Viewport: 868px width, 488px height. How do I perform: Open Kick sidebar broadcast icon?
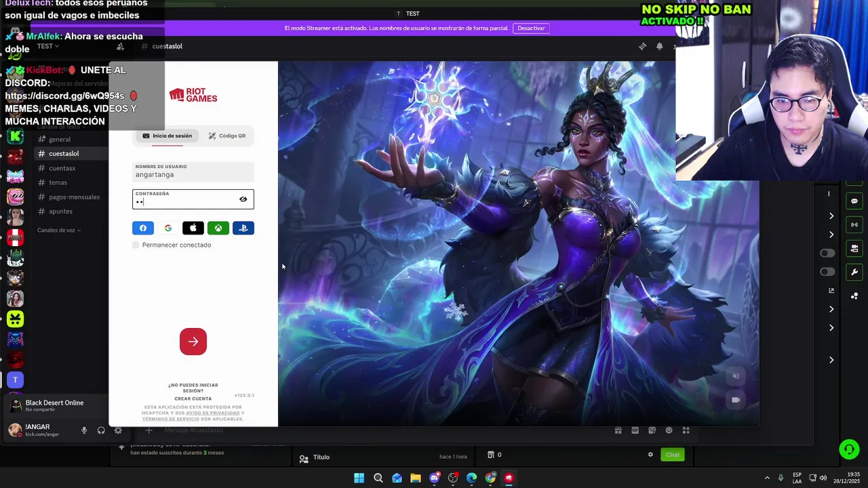pyautogui.click(x=854, y=224)
